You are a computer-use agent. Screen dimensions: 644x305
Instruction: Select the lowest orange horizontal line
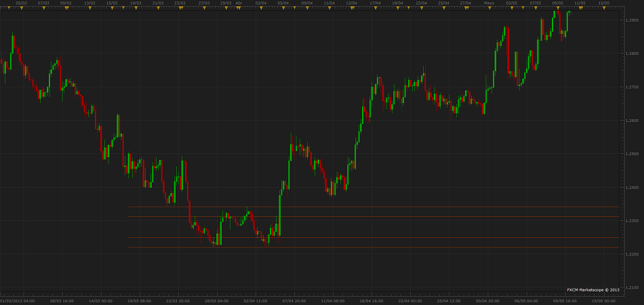click(x=373, y=247)
